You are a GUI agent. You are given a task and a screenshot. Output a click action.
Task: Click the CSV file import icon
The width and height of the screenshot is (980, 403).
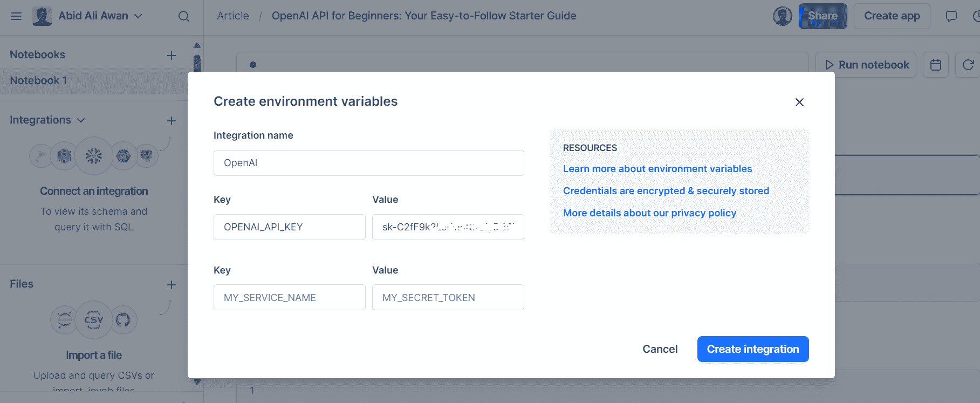click(x=94, y=320)
